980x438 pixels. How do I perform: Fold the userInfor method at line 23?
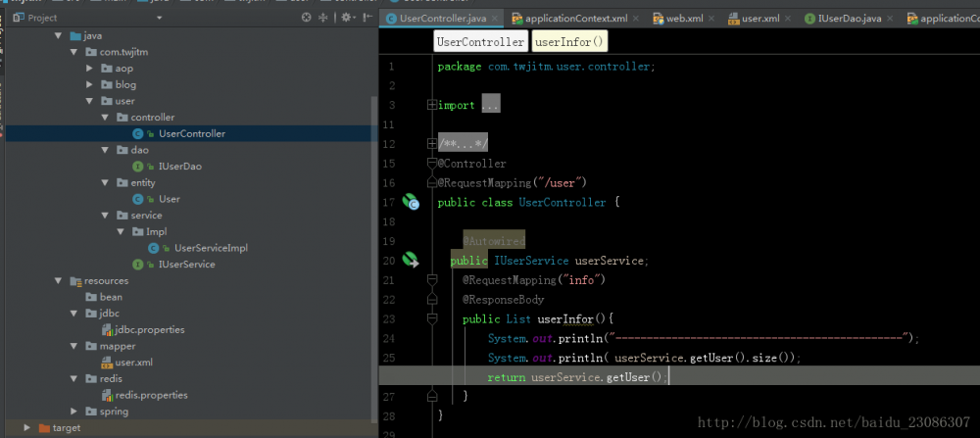point(432,318)
